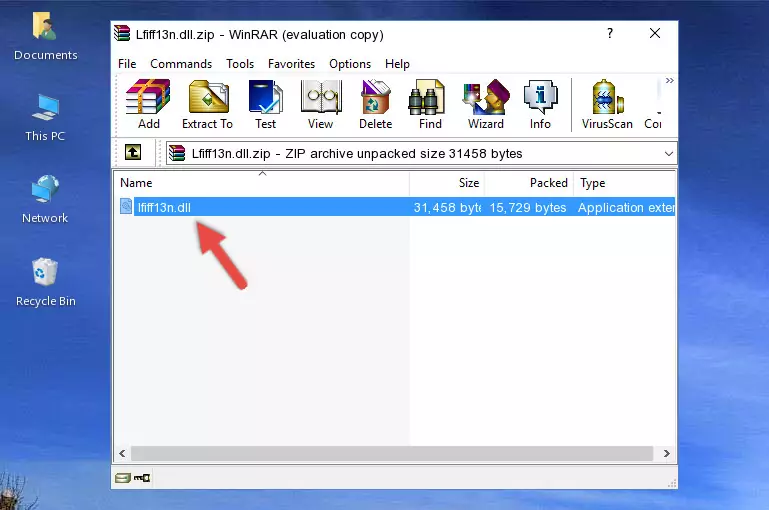Open the File menu
Screen dimensions: 769x510
(127, 64)
